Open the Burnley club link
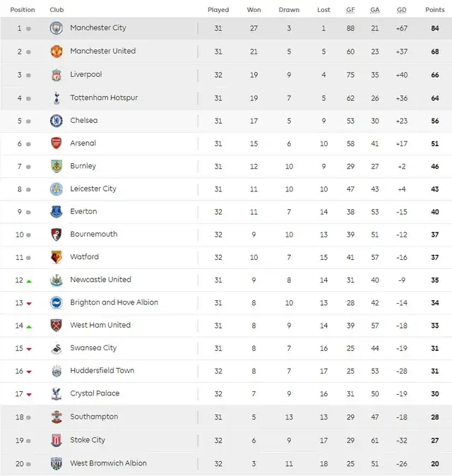The height and width of the screenshot is (476, 452). point(83,166)
